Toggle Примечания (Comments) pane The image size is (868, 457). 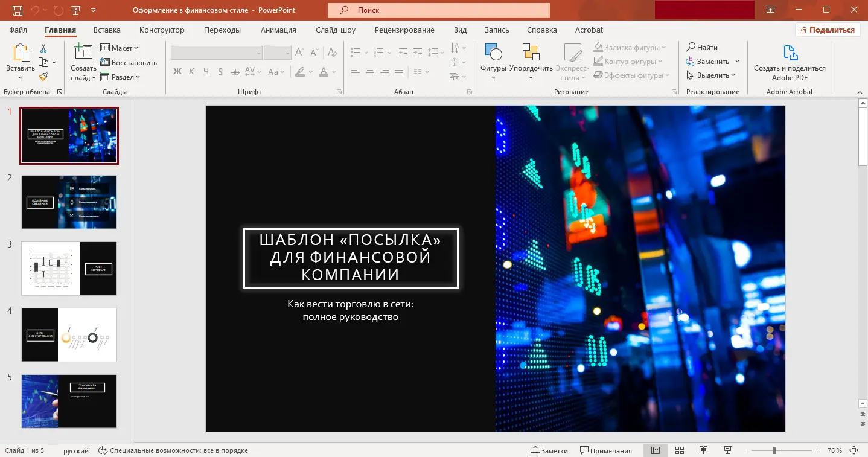tap(605, 450)
